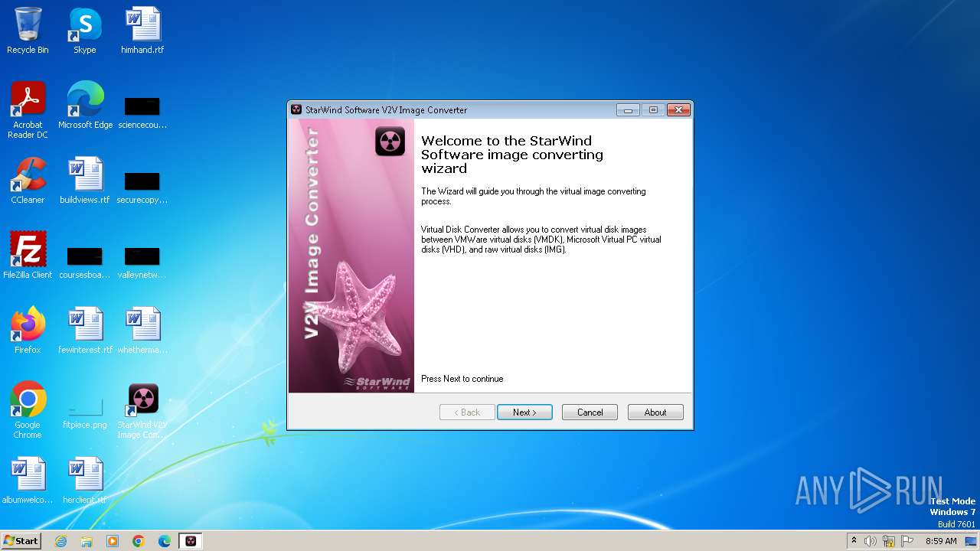
Task: Open Internet Explorer from taskbar
Action: click(61, 541)
